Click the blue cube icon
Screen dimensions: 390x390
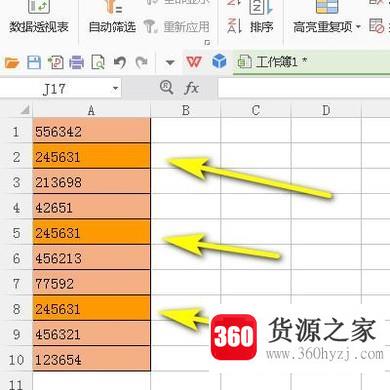point(219,62)
